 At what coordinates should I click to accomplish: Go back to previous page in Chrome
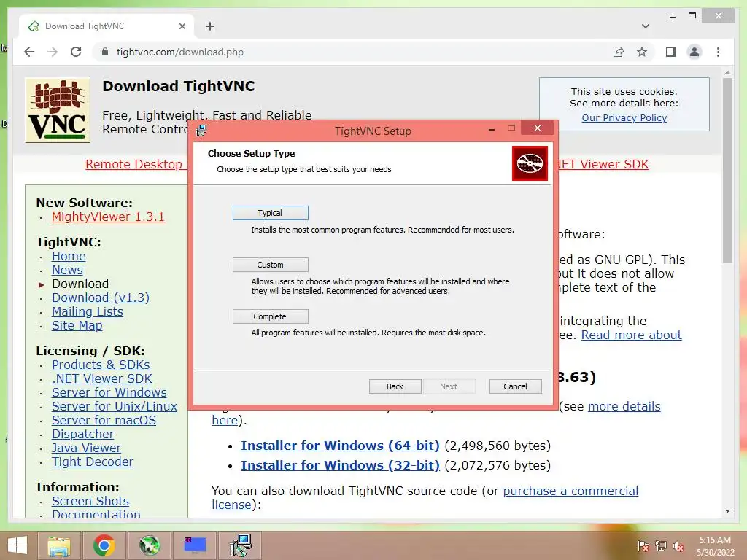tap(29, 52)
